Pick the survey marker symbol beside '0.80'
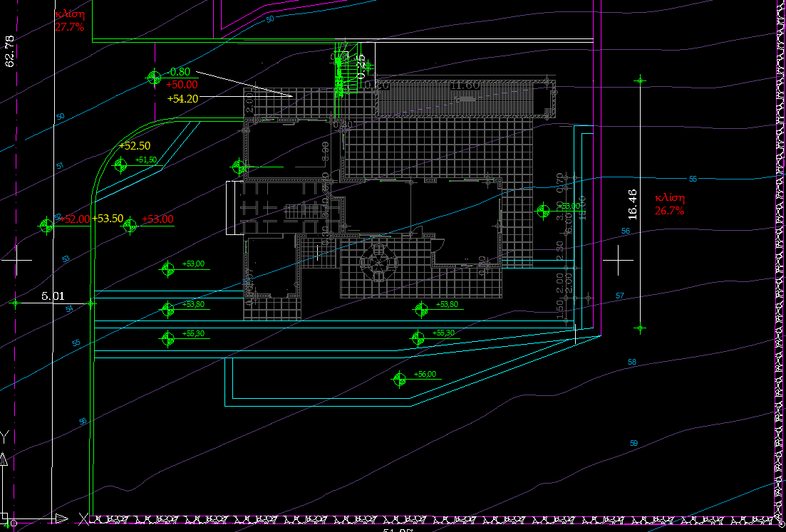Screen dimensions: 786x532 pos(154,78)
